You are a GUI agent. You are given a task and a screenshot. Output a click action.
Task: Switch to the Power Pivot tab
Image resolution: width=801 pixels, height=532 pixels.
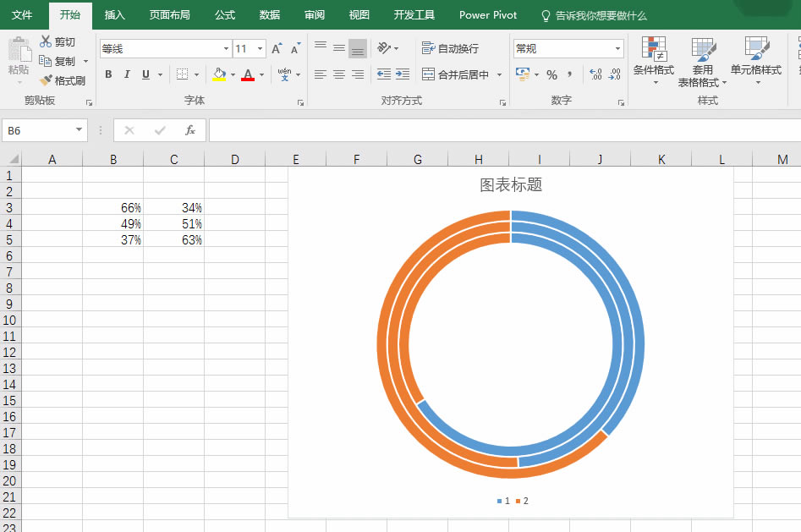click(x=488, y=15)
